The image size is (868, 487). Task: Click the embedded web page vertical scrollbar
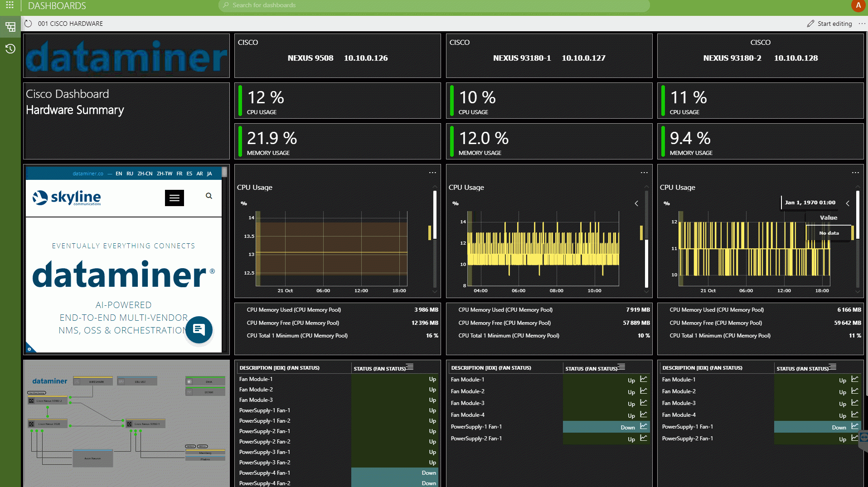(224, 172)
